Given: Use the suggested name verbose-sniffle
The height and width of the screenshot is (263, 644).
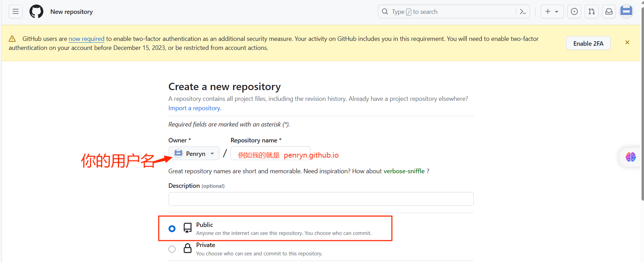Looking at the screenshot, I should coord(404,171).
